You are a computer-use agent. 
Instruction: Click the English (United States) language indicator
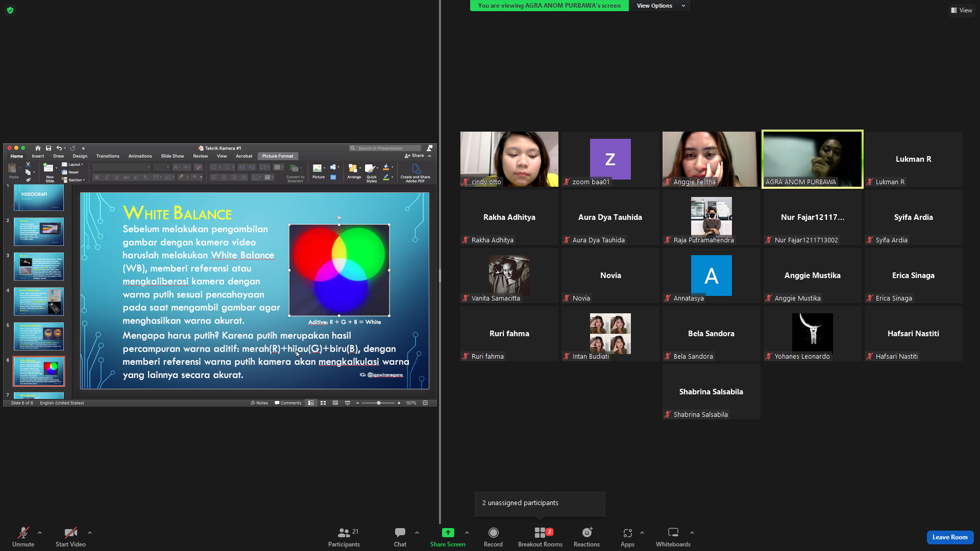coord(62,403)
